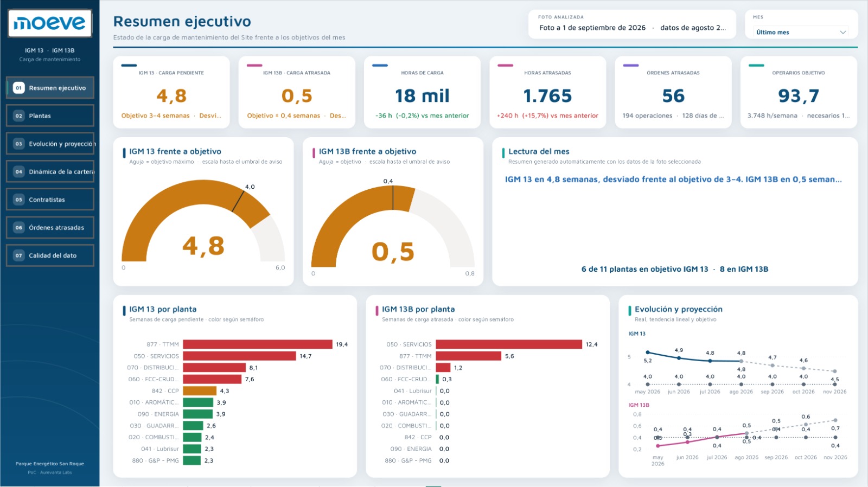Screen dimensions: 868x487
Task: Click the 06 badge beside Órdenes atrasadas
Action: [18, 228]
